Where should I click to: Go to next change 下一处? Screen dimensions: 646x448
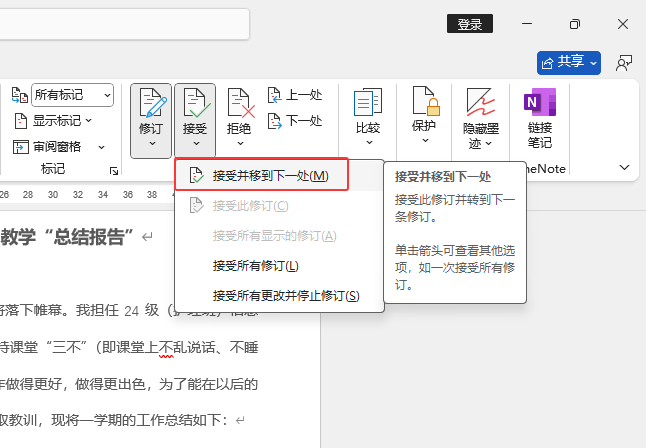point(295,121)
